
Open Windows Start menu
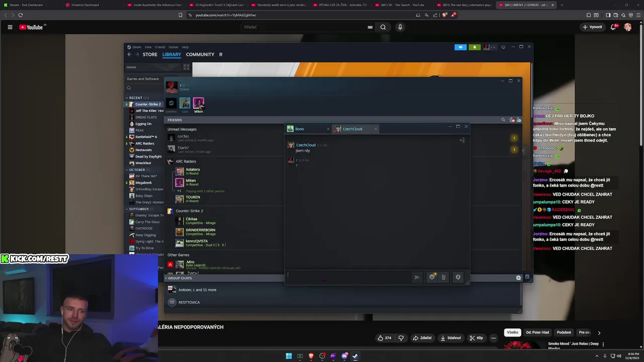pyautogui.click(x=289, y=356)
